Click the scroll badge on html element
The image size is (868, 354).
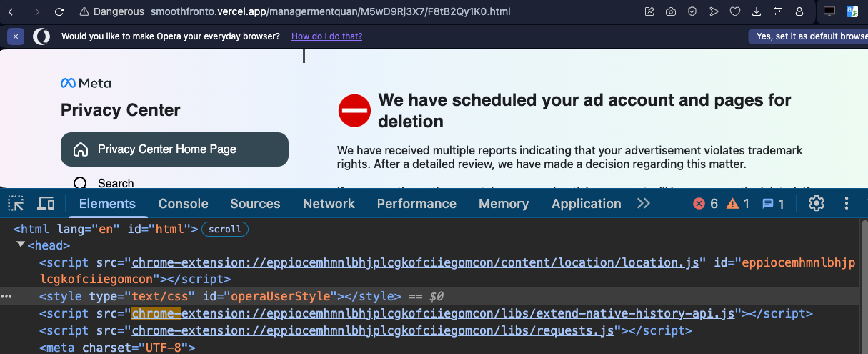pos(225,230)
